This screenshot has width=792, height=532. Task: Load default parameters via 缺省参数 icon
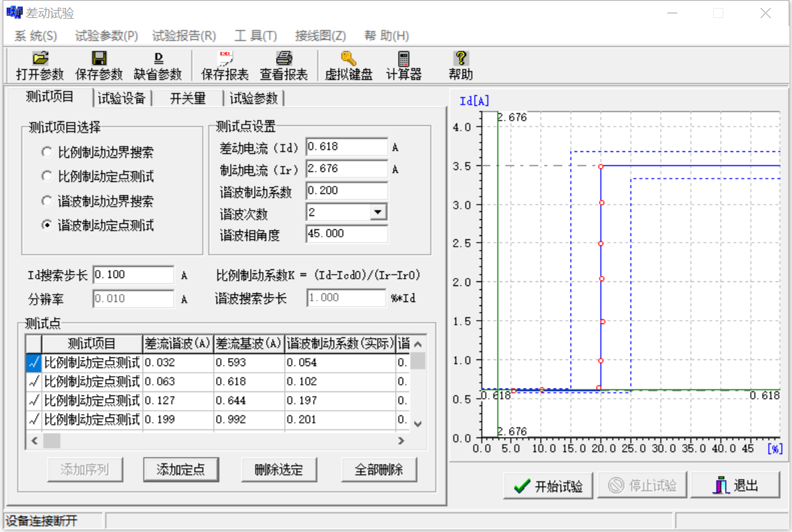click(158, 65)
